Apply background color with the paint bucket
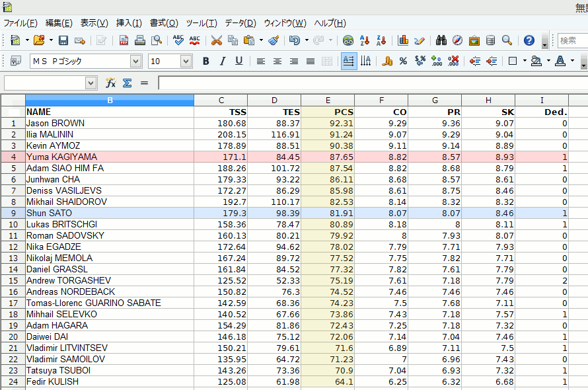The height and width of the screenshot is (390, 588). (x=536, y=61)
